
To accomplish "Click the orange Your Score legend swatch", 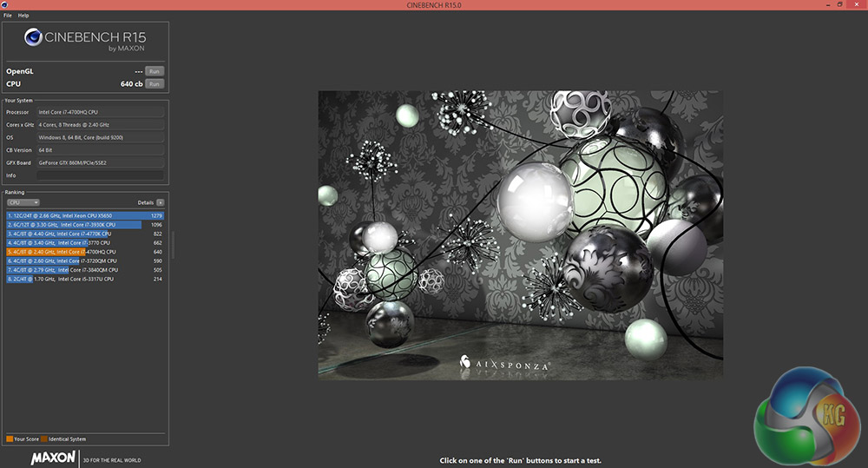I will coord(10,439).
